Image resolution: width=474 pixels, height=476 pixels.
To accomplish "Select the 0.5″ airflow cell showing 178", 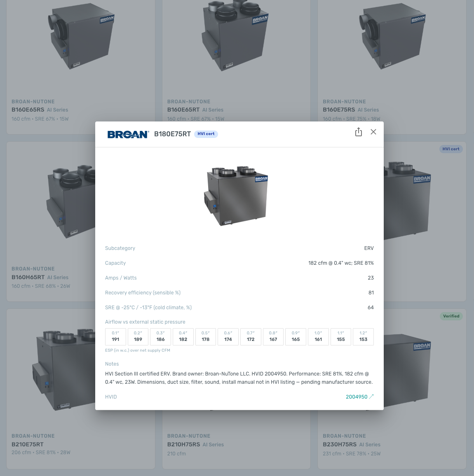I will pos(205,337).
